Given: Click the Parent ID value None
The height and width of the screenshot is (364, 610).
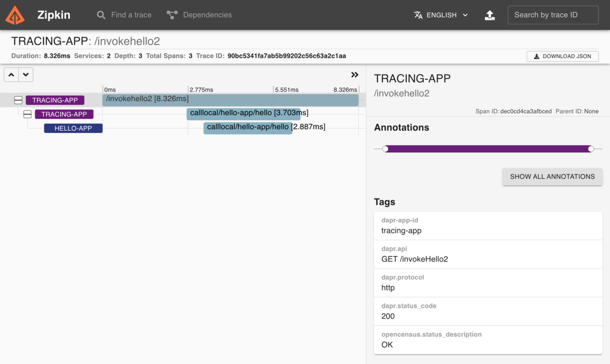Looking at the screenshot, I should point(591,111).
